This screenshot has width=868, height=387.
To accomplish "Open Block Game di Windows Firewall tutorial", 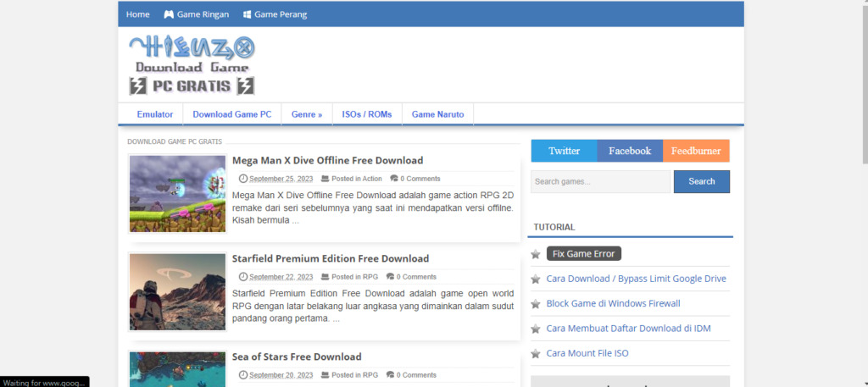I will pyautogui.click(x=614, y=303).
